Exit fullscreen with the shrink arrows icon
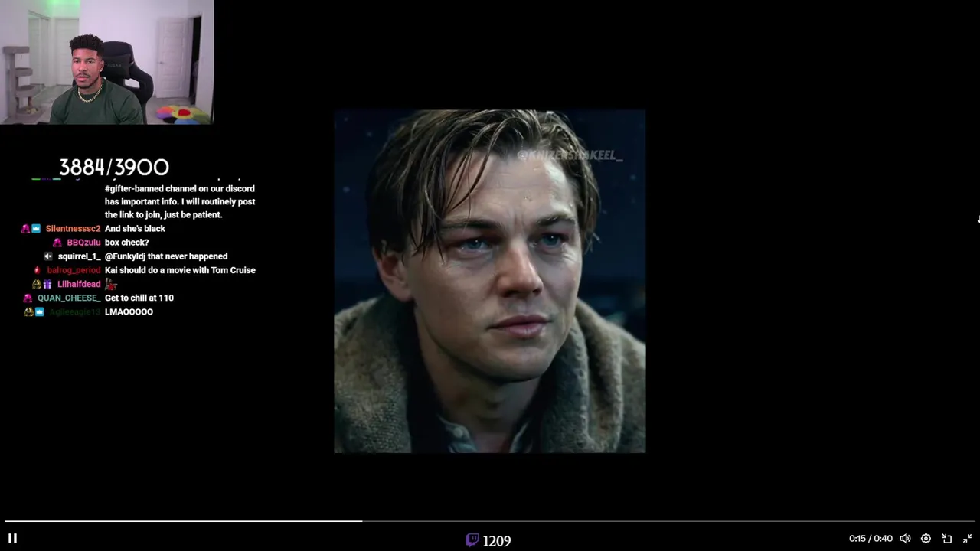The width and height of the screenshot is (980, 551). click(x=967, y=539)
